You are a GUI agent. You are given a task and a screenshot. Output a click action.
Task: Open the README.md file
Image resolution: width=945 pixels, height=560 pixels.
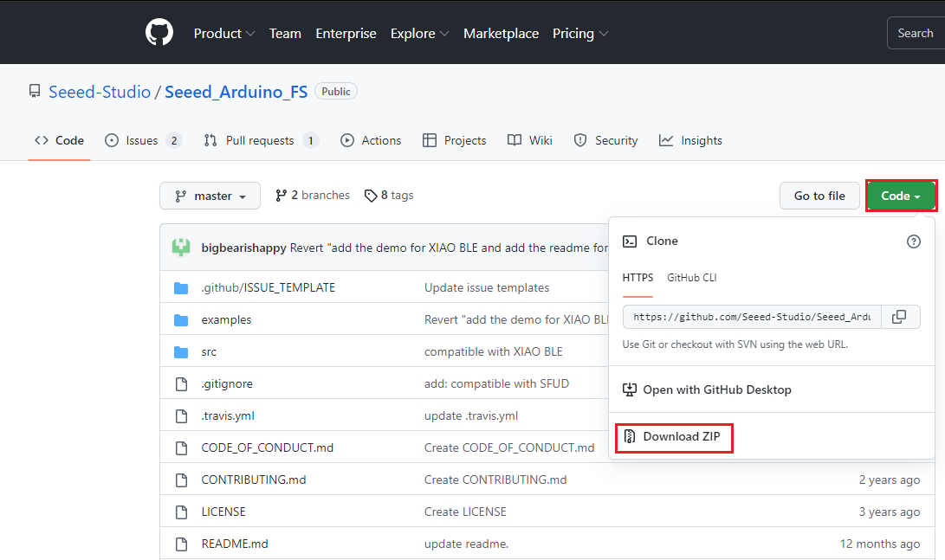pos(235,544)
